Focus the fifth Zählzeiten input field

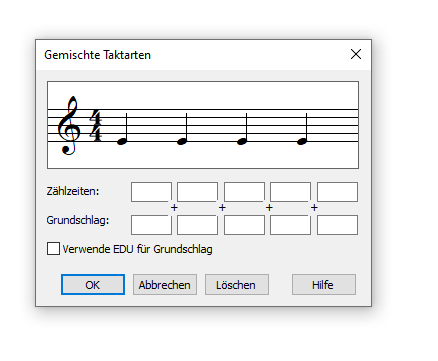[337, 192]
